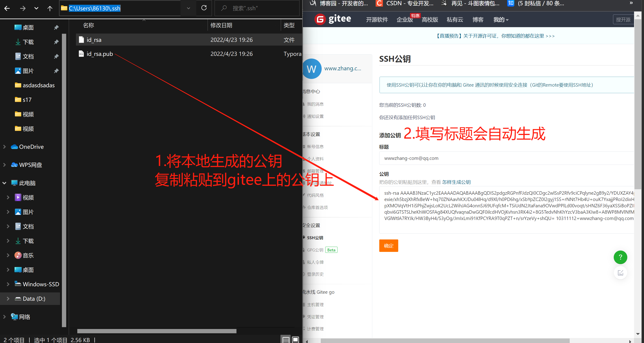Go back in File Explorer
This screenshot has height=343, width=644.
[7, 8]
